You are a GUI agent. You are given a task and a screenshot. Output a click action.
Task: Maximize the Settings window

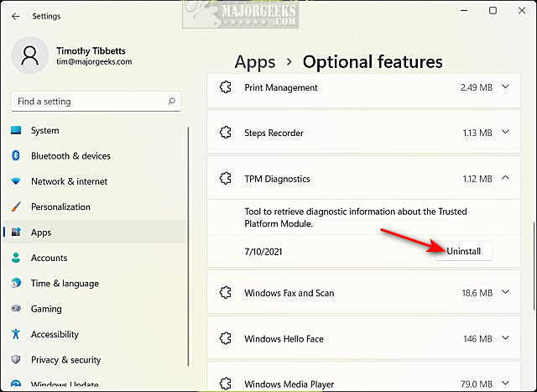[493, 11]
